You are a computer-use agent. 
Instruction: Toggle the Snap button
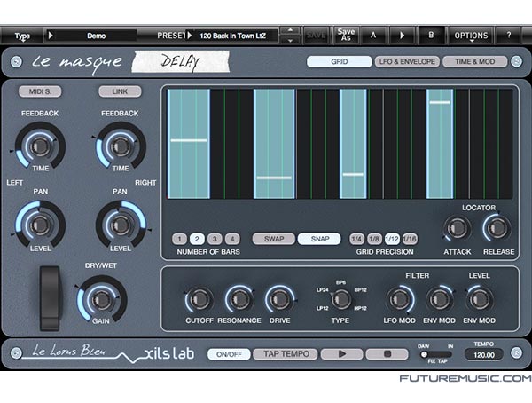tap(319, 239)
